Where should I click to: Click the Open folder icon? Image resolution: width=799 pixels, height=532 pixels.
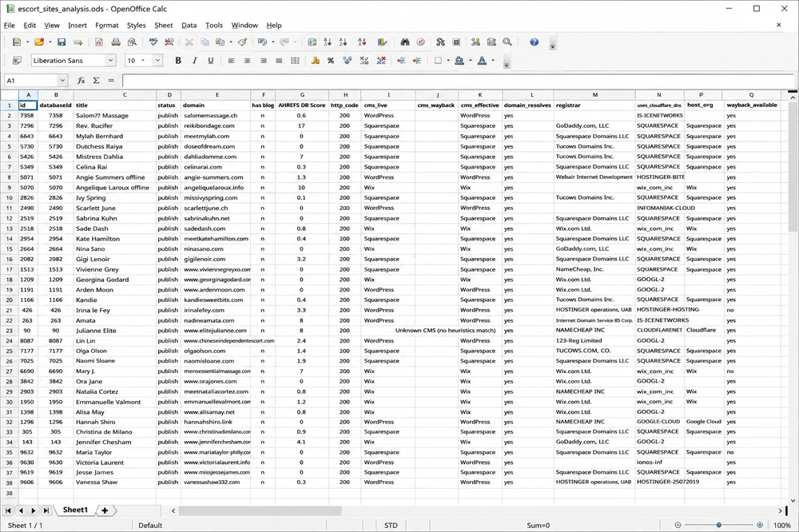pos(38,42)
